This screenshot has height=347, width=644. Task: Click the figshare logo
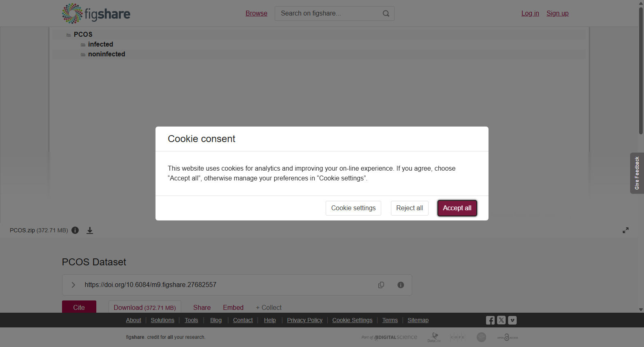tap(96, 13)
